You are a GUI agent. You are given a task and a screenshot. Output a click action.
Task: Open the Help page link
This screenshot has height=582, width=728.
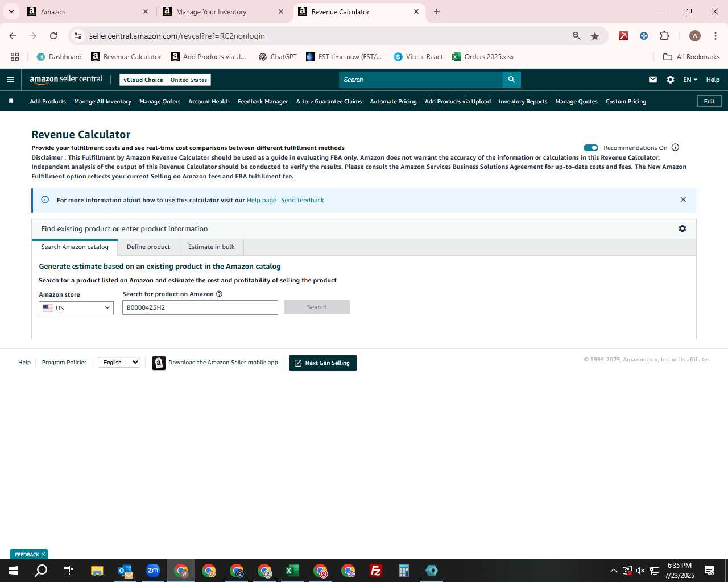[262, 200]
